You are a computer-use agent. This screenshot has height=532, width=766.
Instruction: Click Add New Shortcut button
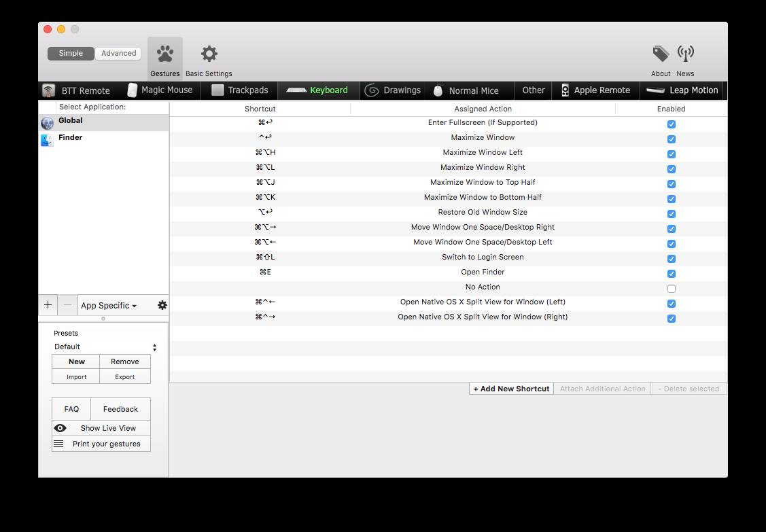511,389
